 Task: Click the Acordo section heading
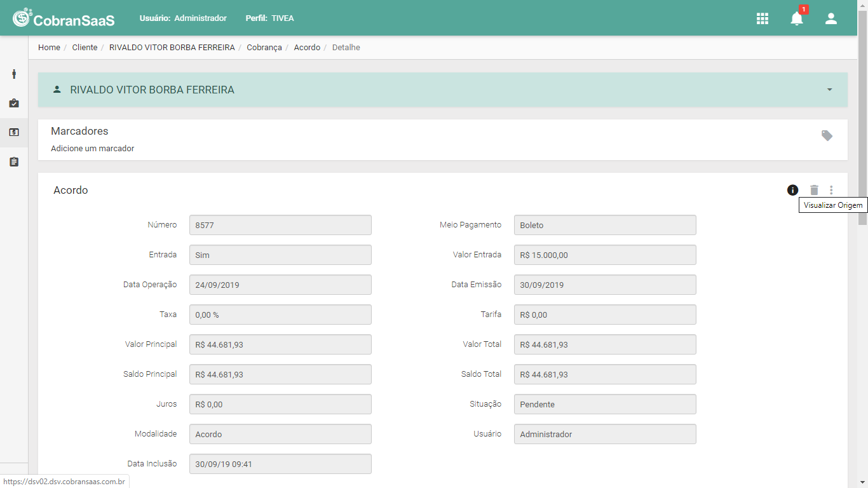point(71,190)
